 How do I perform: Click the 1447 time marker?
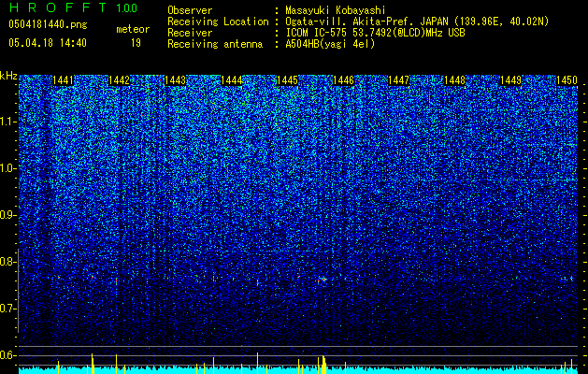point(398,80)
